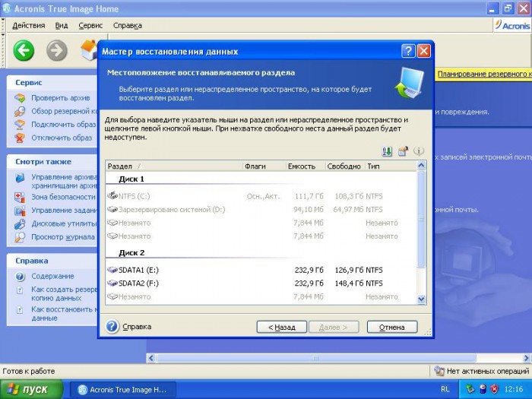This screenshot has width=532, height=399.
Task: Click Acronis True Image taskbar button
Action: click(122, 389)
